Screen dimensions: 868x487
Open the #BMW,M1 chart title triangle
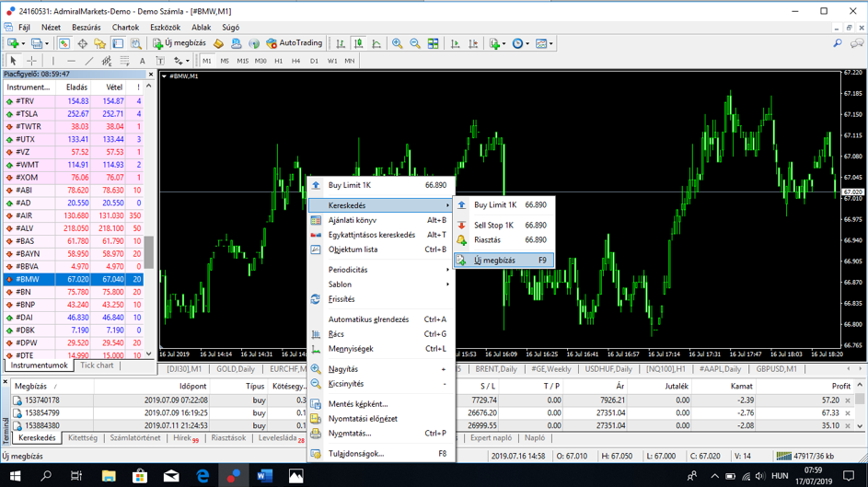point(165,76)
